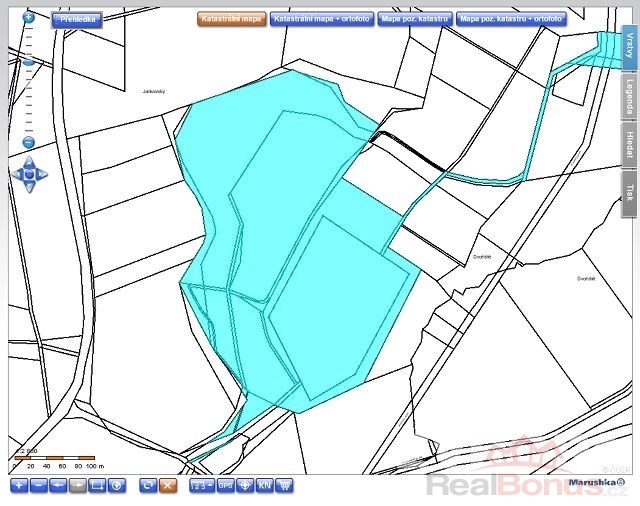Image resolution: width=640 pixels, height=506 pixels.
Task: Click the zoom slider handle
Action: (x=28, y=62)
